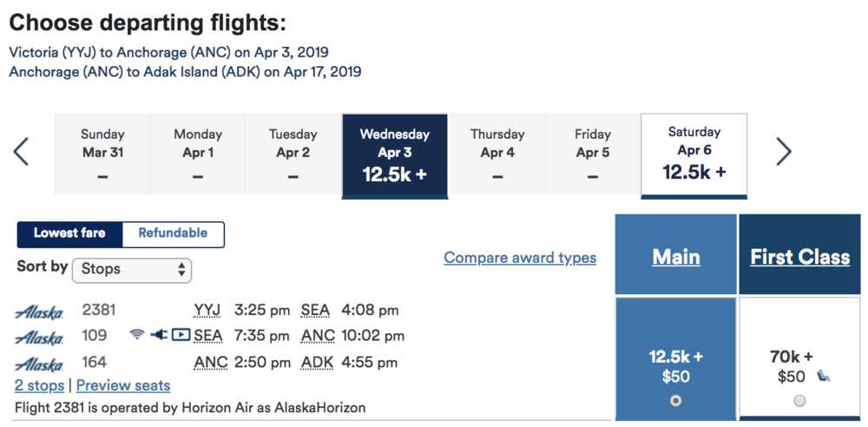Go to previous week with left arrow
Screen dimensions: 868x427
point(22,153)
